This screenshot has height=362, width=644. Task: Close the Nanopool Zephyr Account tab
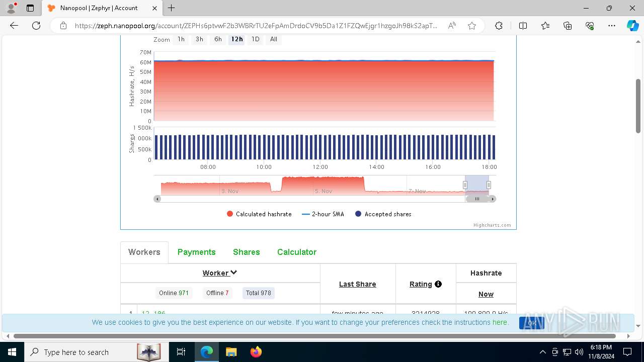pyautogui.click(x=154, y=8)
